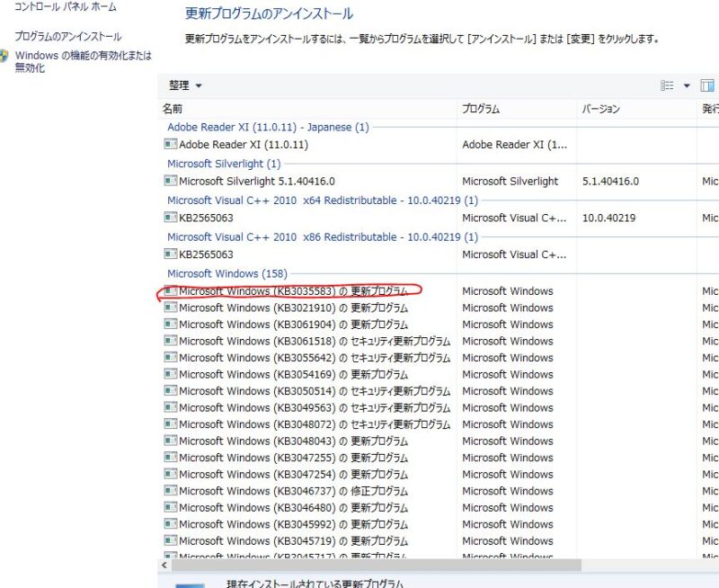Click the view style icon in toolbar
This screenshot has height=588, width=719.
point(667,85)
